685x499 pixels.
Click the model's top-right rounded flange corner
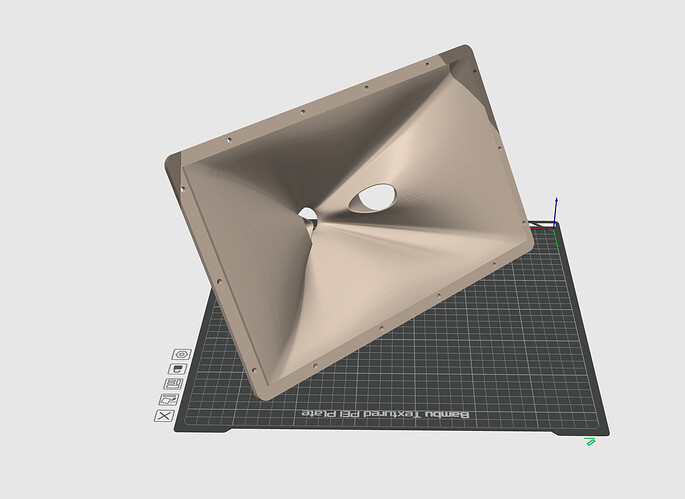point(467,50)
